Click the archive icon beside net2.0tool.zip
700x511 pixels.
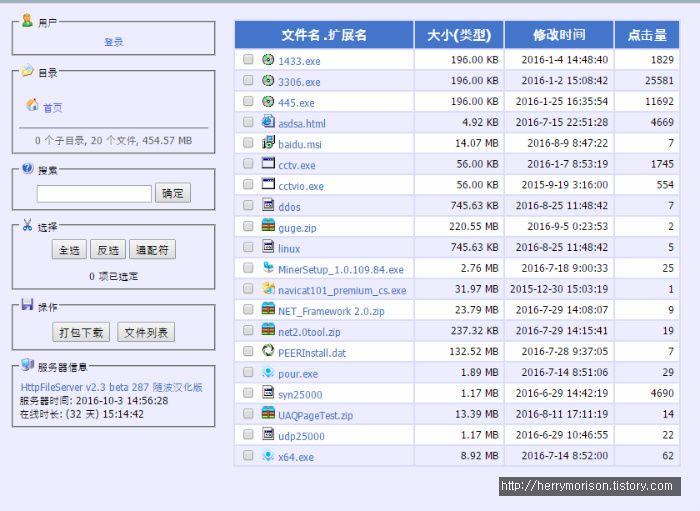coord(268,330)
